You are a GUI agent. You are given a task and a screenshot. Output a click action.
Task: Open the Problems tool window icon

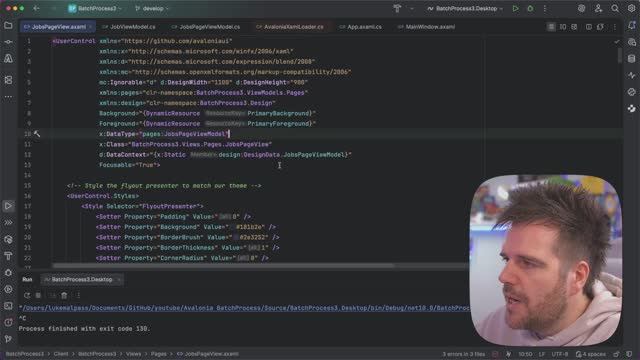point(8,322)
